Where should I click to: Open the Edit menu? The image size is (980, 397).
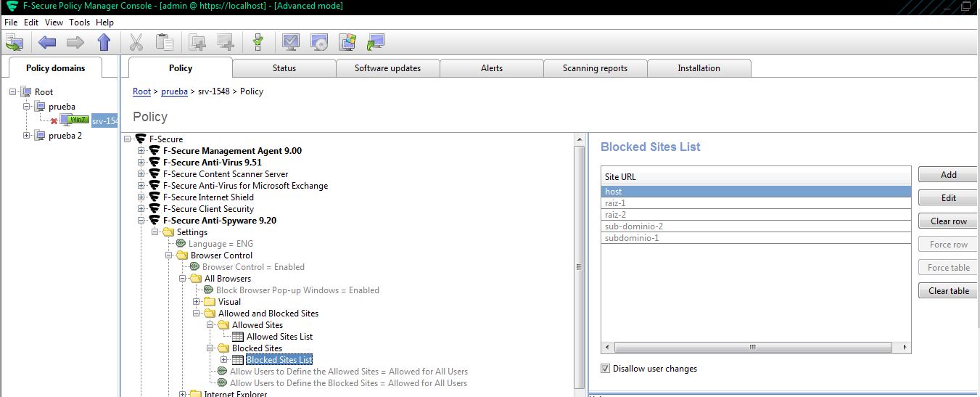click(30, 22)
